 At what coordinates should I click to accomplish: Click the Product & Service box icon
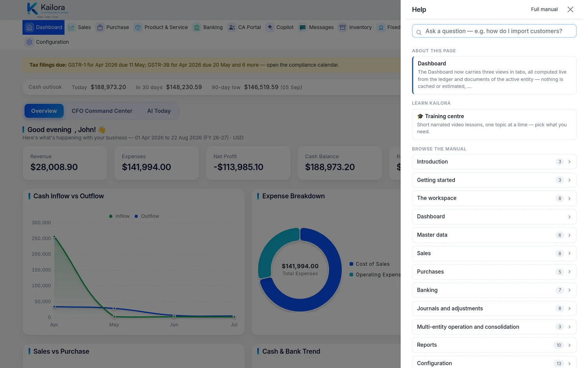tap(138, 28)
